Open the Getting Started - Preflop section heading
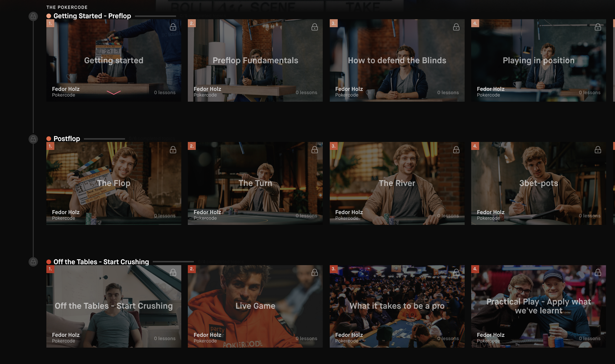 point(92,16)
